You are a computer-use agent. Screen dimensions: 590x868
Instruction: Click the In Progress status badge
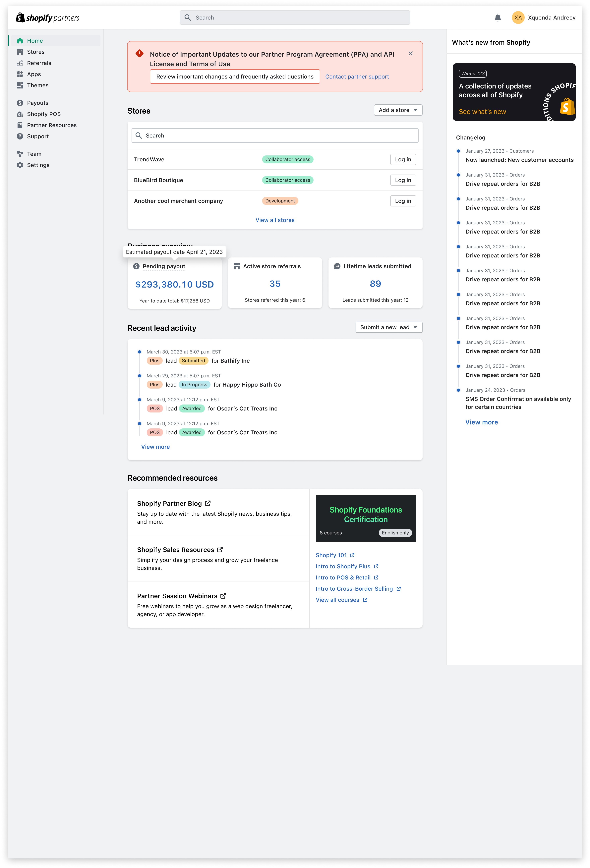pos(194,385)
